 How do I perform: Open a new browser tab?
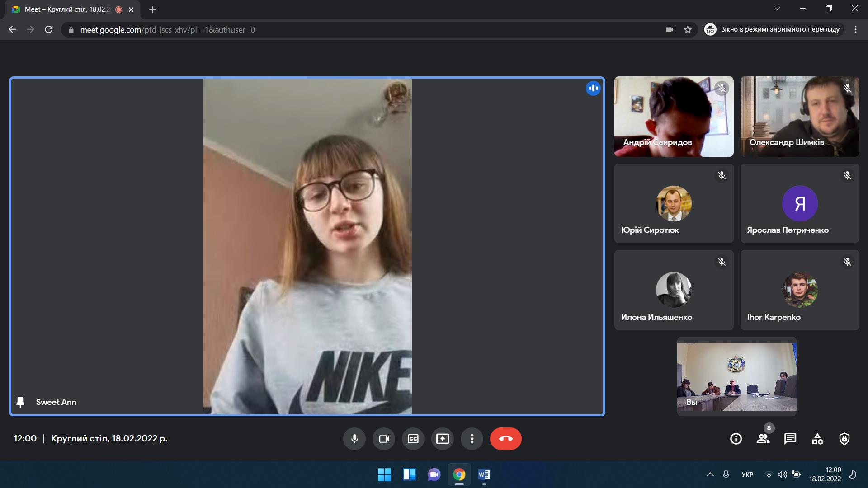coord(152,9)
